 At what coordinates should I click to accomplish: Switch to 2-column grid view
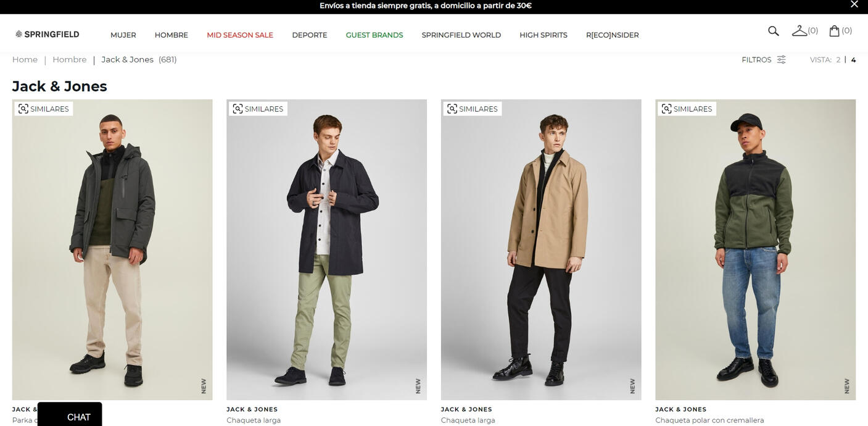pyautogui.click(x=838, y=60)
